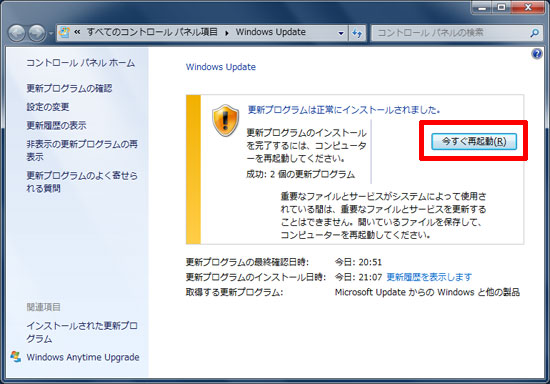Open 更新履歴を表示します link
This screenshot has width=550, height=384.
point(429,277)
